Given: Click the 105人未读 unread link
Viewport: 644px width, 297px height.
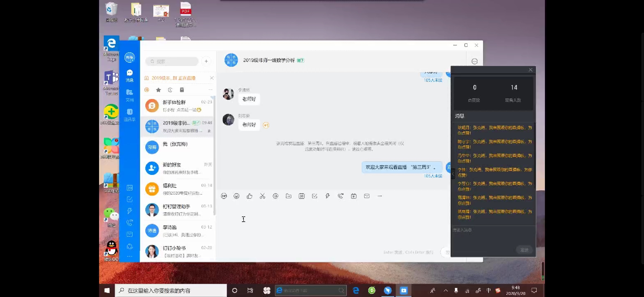Looking at the screenshot, I should [433, 176].
